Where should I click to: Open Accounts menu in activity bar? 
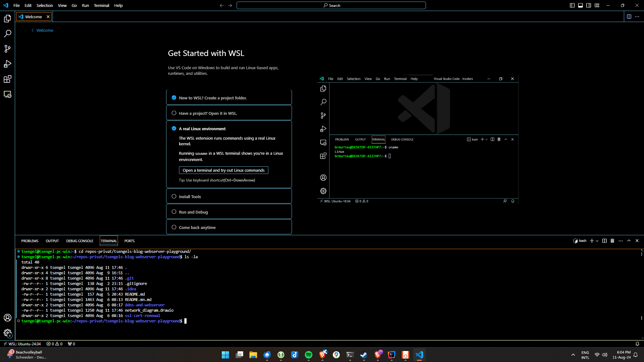point(8,318)
